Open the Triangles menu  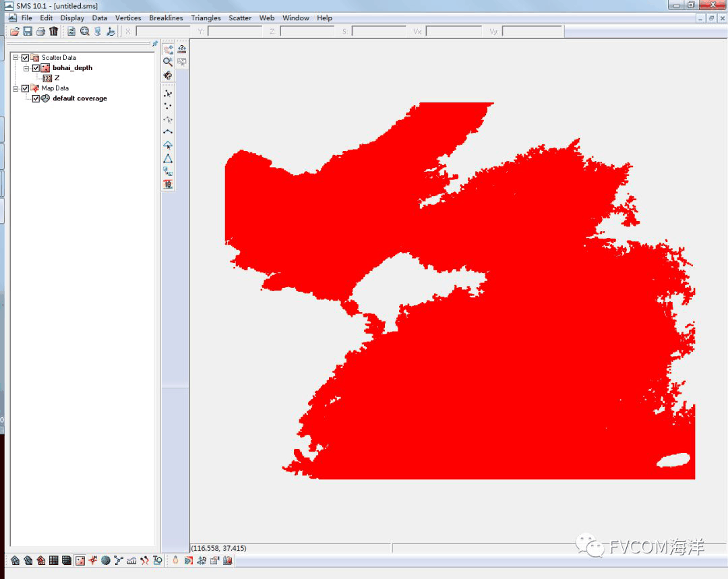(x=206, y=18)
